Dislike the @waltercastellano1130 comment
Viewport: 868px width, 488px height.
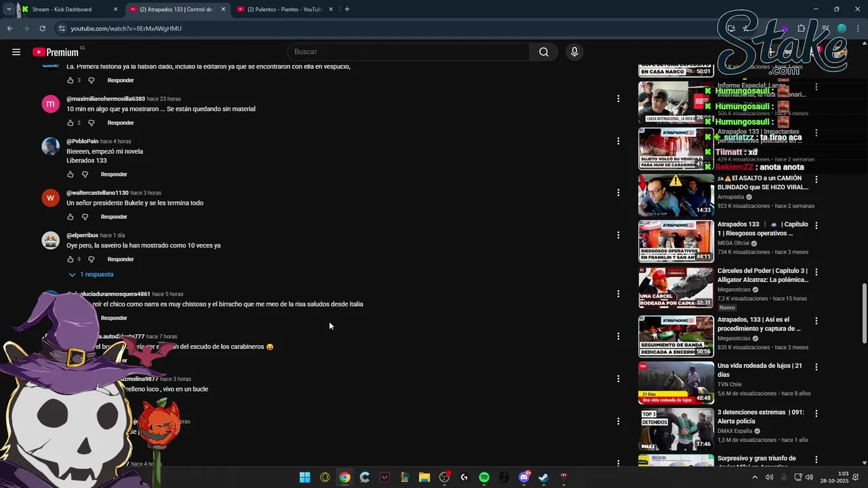pos(85,217)
